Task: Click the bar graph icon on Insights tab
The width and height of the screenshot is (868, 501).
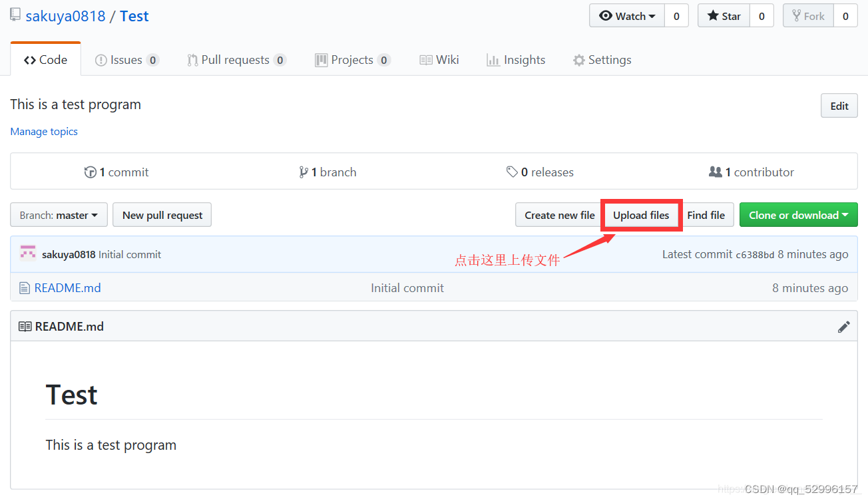Action: [x=493, y=61]
